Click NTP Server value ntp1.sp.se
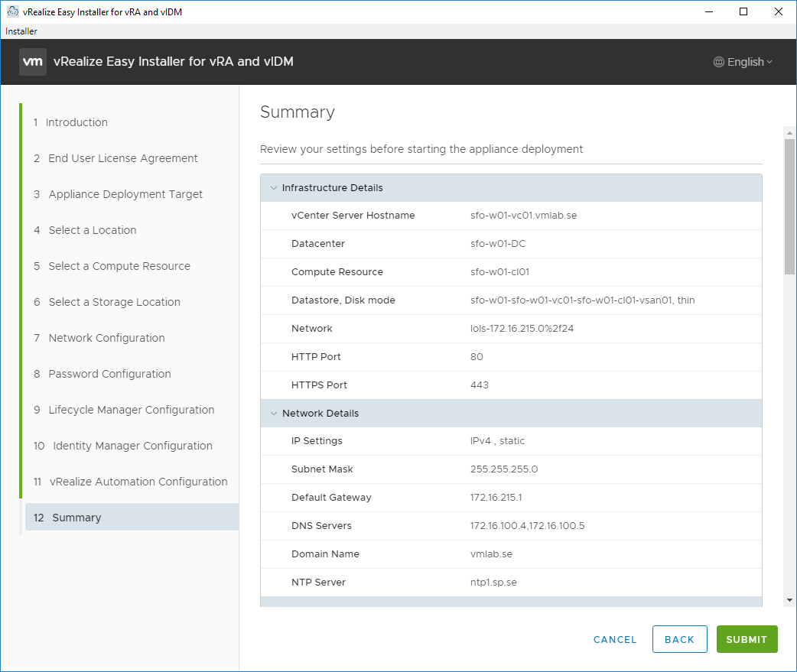The image size is (797, 672). coord(493,583)
